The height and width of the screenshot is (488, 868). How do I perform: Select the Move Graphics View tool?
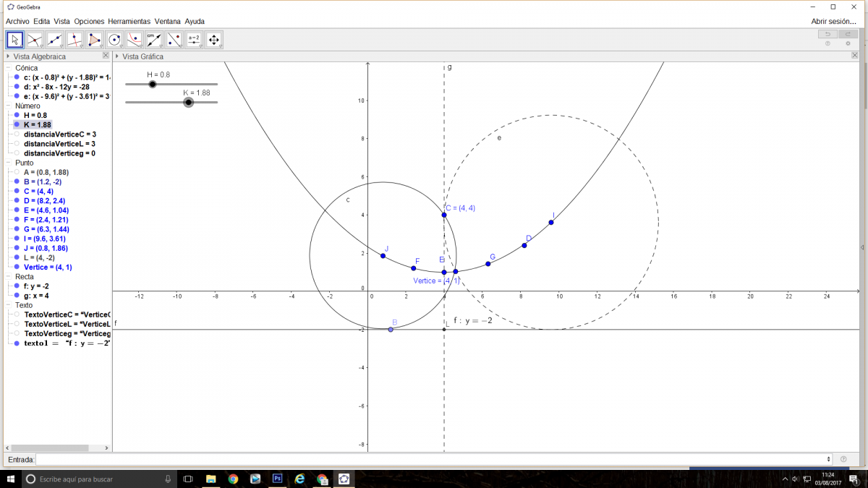(214, 40)
